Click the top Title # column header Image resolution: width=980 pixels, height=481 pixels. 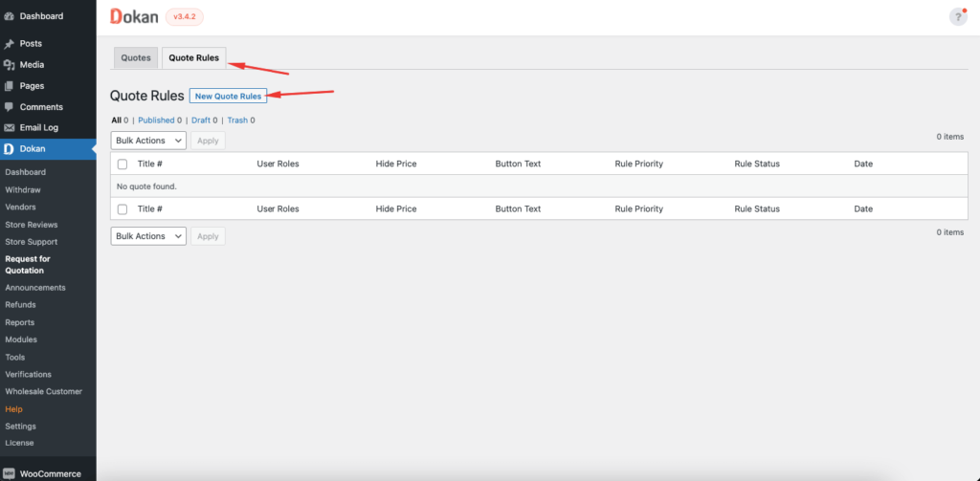click(150, 164)
